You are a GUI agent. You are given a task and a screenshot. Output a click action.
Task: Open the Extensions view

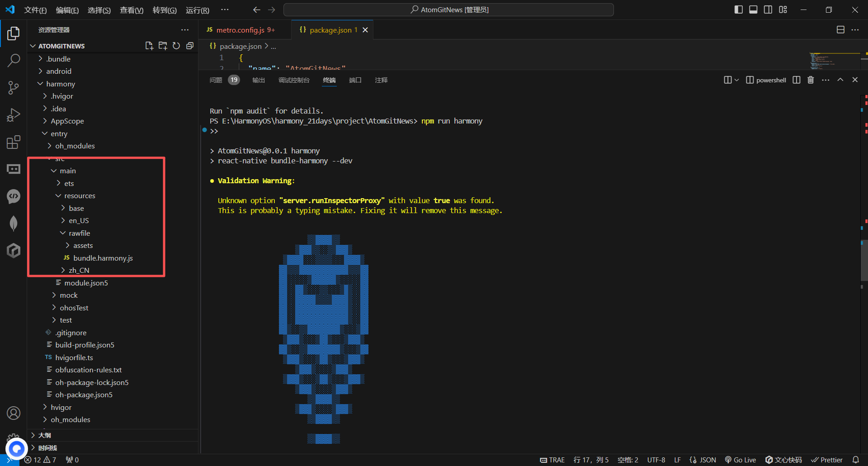[14, 142]
